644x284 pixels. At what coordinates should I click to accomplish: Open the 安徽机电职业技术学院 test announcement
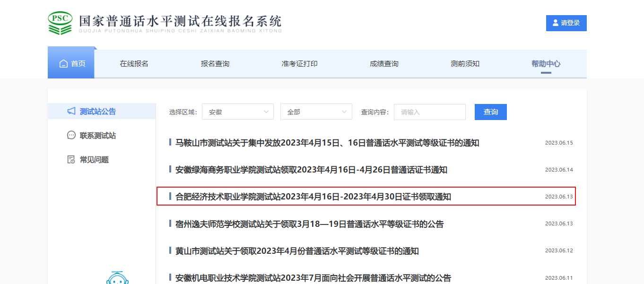(x=313, y=278)
